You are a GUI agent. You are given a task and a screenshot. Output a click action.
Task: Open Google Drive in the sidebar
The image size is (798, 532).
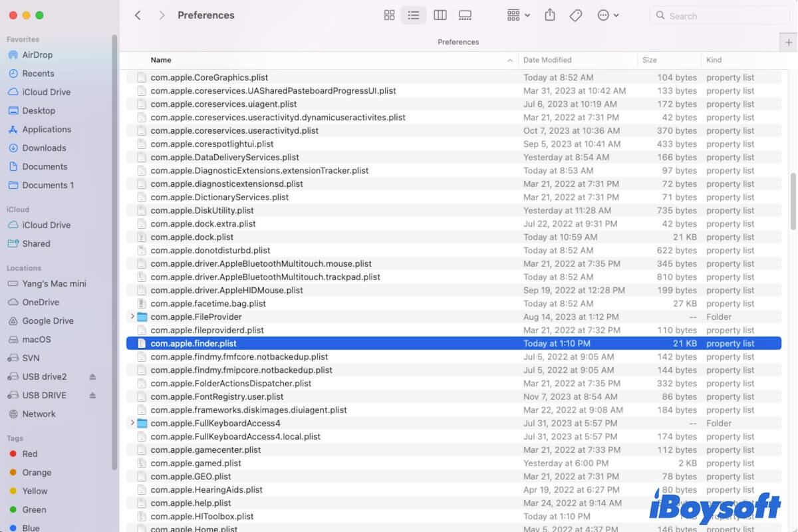click(48, 321)
